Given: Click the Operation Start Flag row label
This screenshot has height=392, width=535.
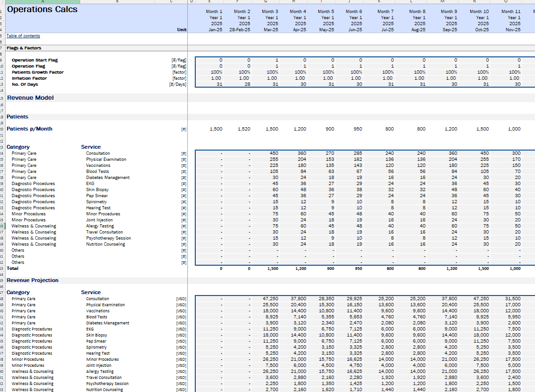Looking at the screenshot, I should click(34, 60).
